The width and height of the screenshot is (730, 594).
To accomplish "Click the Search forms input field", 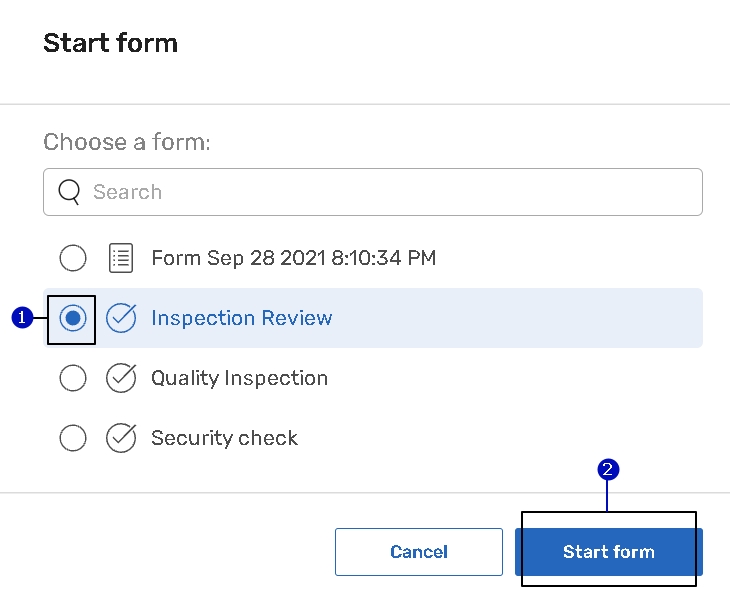I will [390, 192].
